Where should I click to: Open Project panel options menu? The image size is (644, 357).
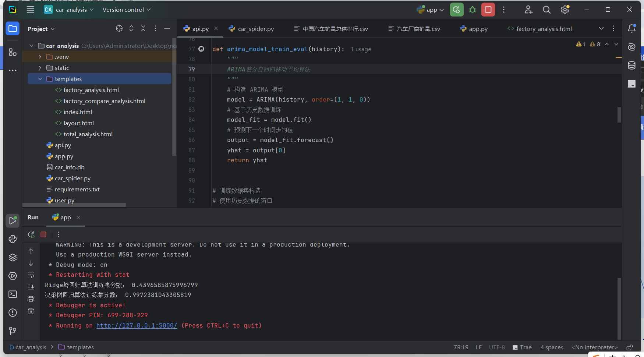[x=155, y=29]
